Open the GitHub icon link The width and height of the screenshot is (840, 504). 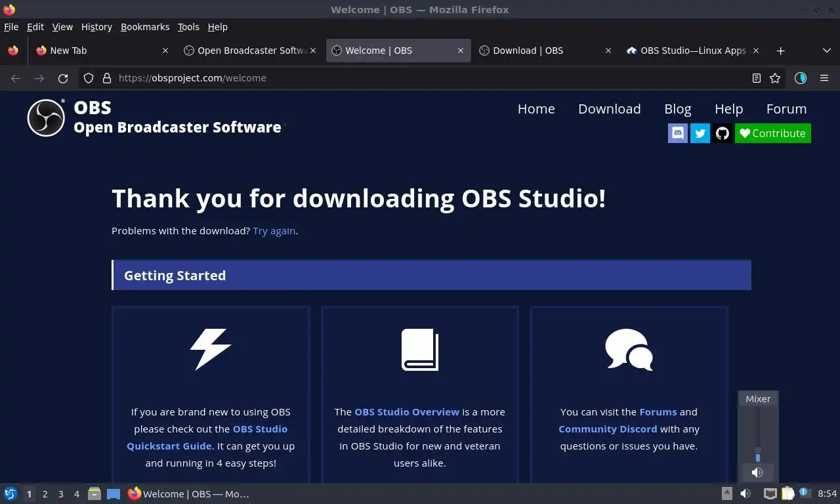(x=723, y=133)
